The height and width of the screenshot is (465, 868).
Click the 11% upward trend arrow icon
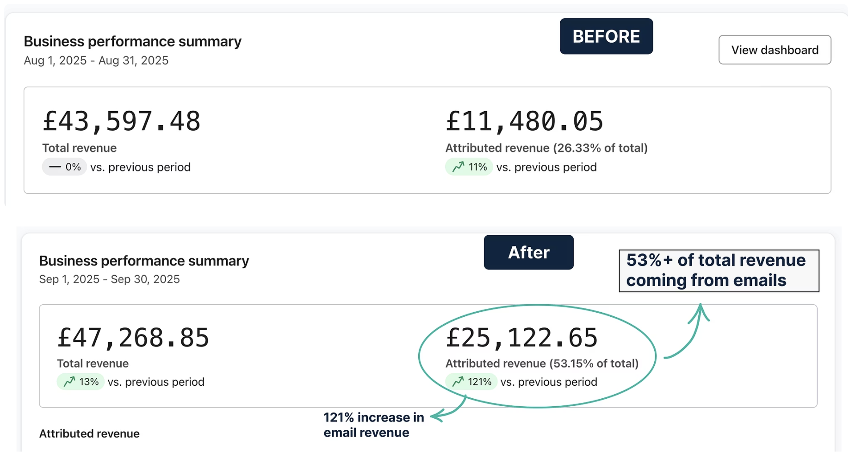[x=458, y=167]
